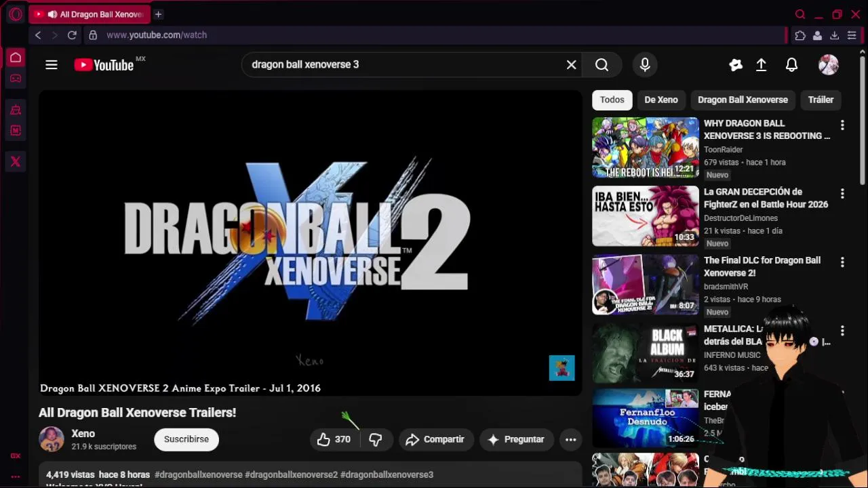868x488 pixels.
Task: Open browser tab search magnifier icon
Action: tap(800, 14)
